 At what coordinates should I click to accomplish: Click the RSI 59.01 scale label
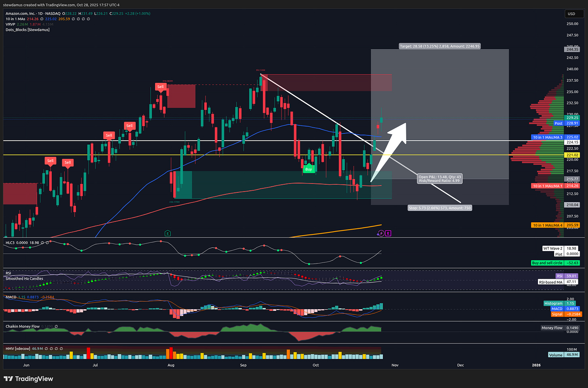[x=567, y=276]
